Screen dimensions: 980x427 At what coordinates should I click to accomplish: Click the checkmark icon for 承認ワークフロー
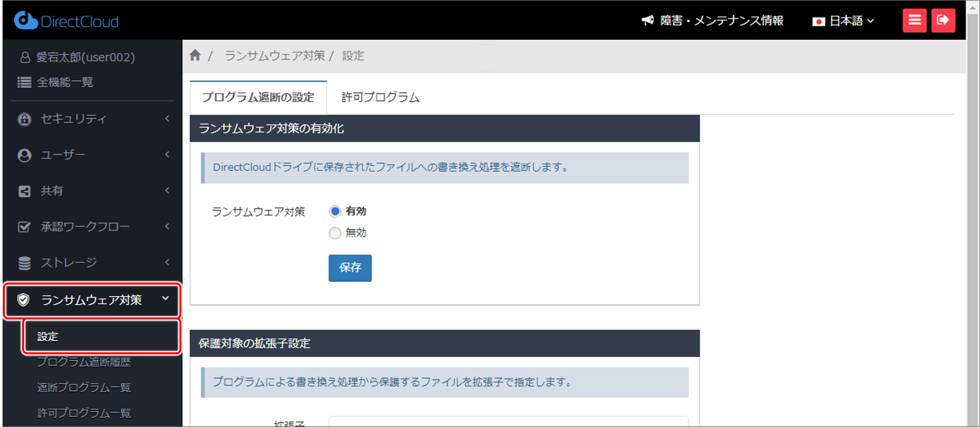click(x=24, y=227)
